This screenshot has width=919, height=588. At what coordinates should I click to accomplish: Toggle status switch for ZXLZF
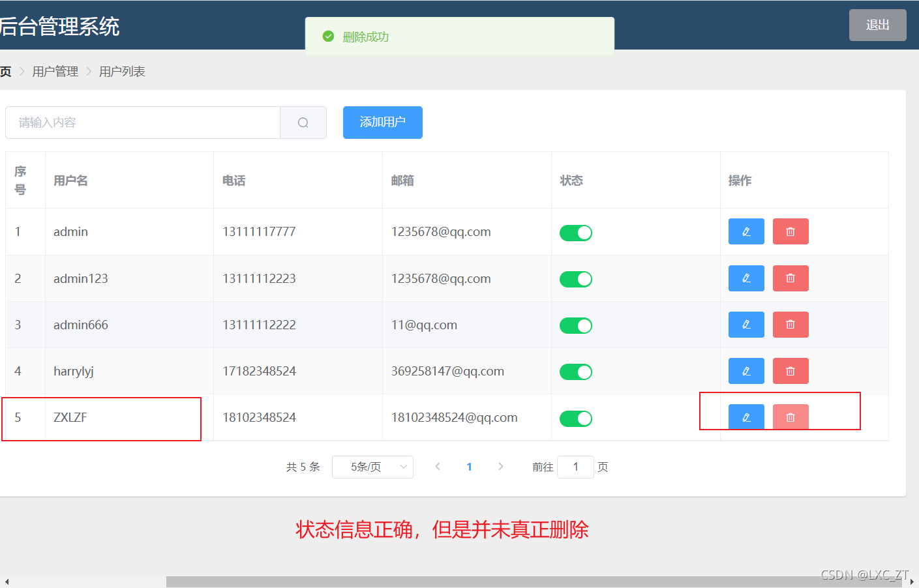(576, 419)
